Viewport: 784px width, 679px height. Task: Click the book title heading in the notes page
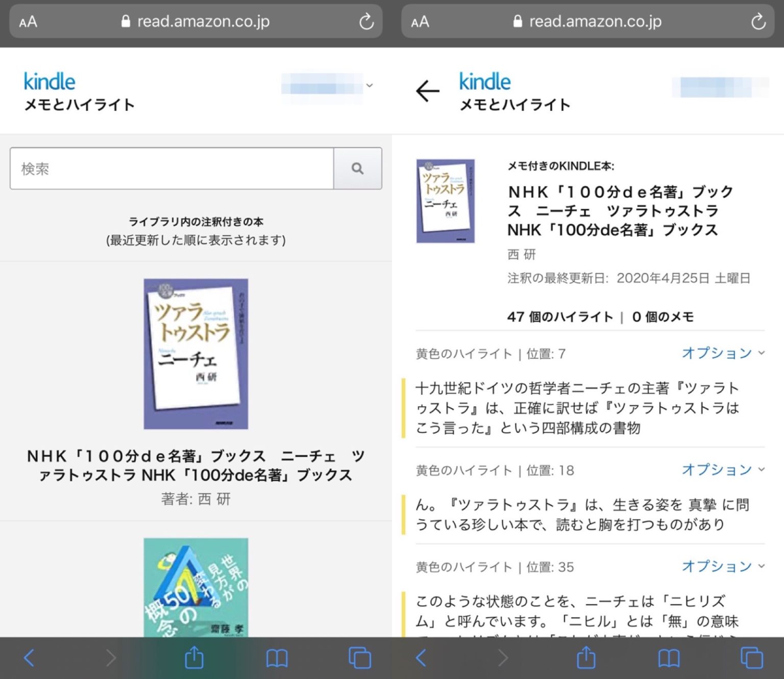621,211
